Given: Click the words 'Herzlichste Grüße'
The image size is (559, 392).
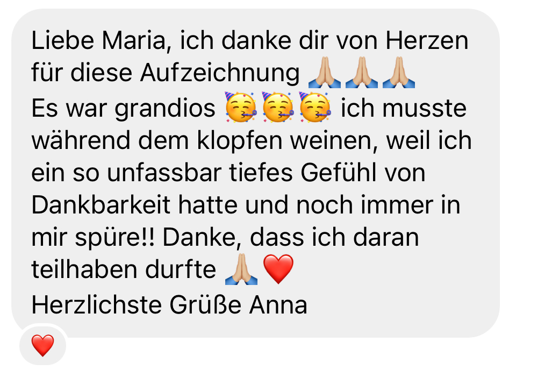Looking at the screenshot, I should point(137,305).
